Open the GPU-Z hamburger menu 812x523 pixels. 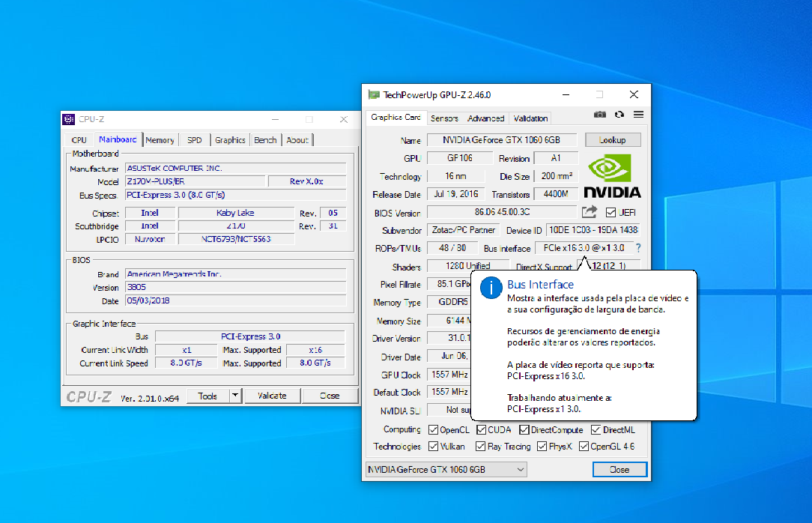638,115
